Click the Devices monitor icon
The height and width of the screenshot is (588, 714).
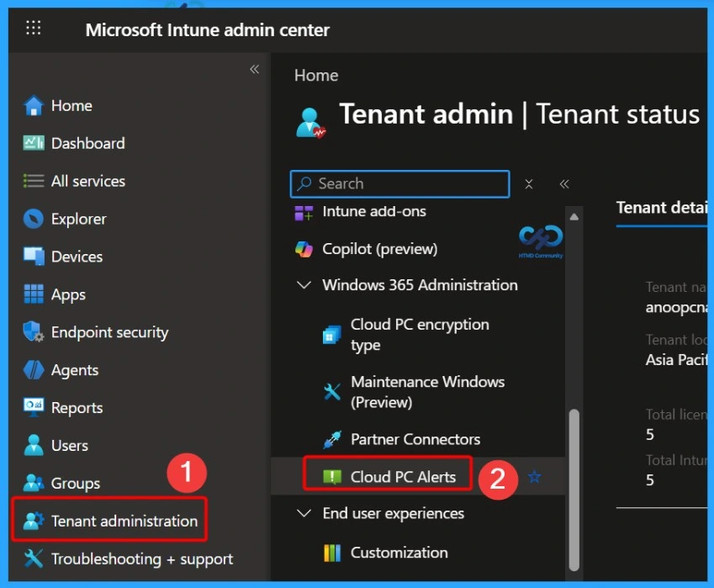34,257
